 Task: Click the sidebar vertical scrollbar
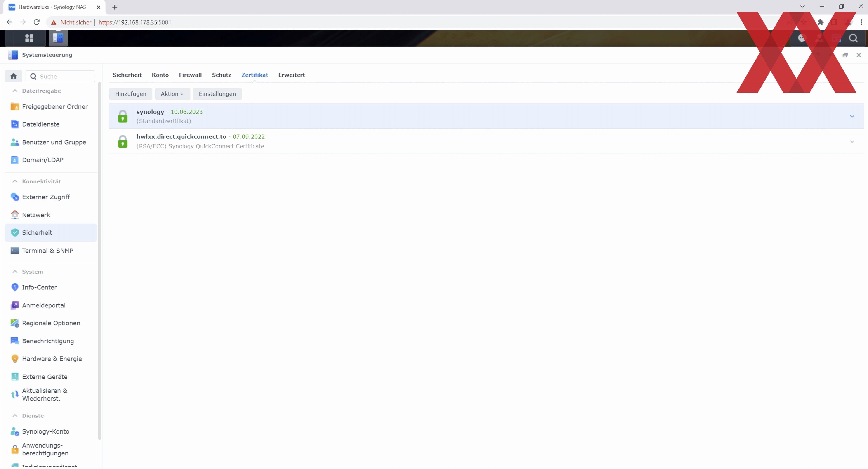[x=99, y=261]
